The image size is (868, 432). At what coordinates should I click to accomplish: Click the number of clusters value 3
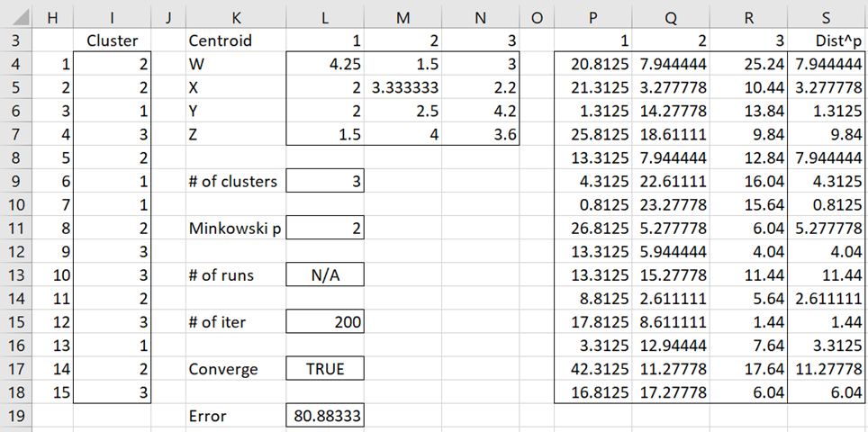click(325, 181)
